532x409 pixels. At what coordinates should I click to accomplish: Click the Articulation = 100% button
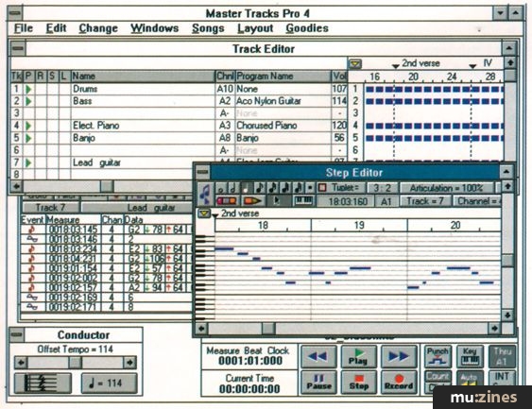[447, 188]
